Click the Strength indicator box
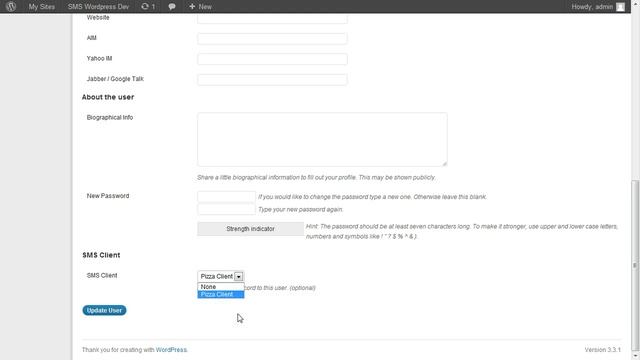Screen dimensions: 640x360 pos(250,229)
